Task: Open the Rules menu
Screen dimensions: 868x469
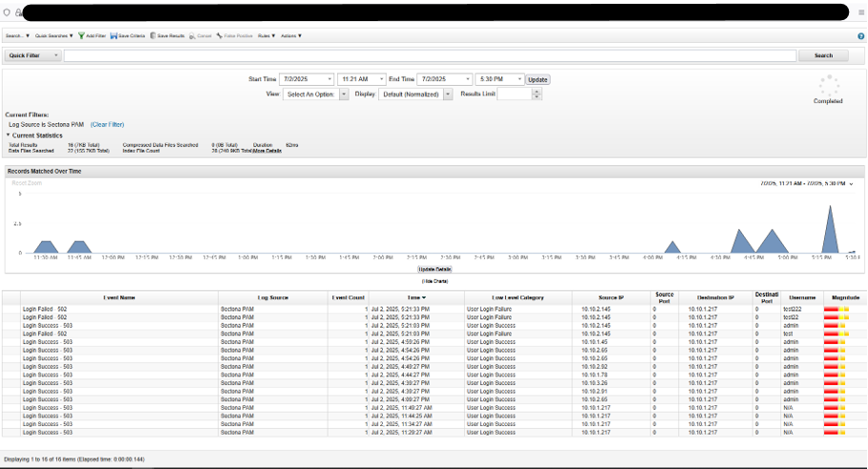Action: (x=266, y=35)
